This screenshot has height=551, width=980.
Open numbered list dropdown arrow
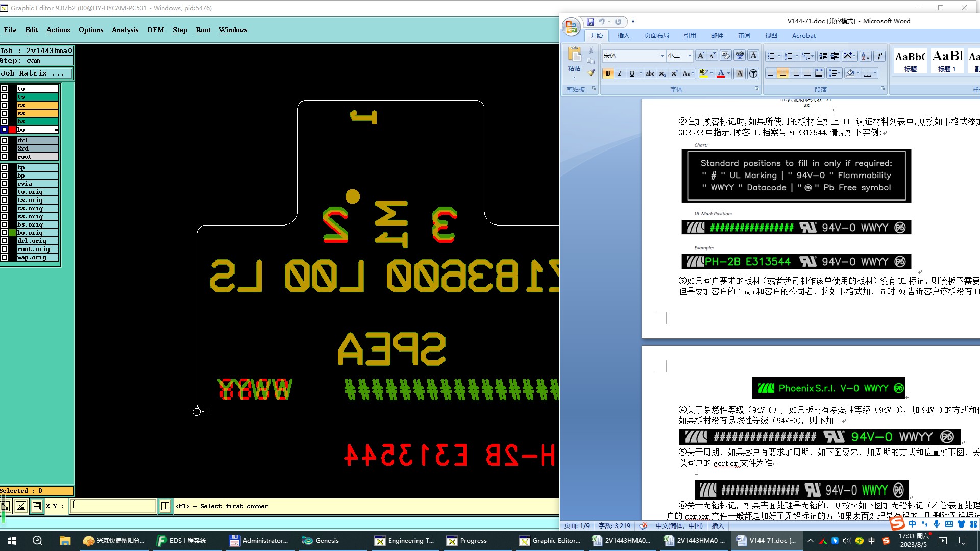(796, 56)
